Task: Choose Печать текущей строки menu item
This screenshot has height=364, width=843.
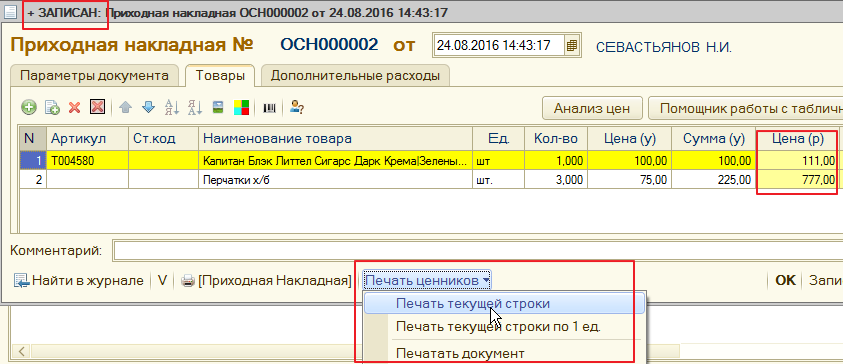Action: [x=504, y=304]
